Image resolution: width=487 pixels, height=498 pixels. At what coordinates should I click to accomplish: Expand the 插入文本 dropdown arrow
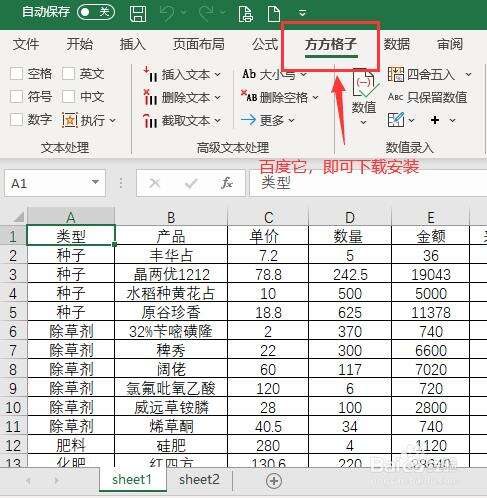pyautogui.click(x=218, y=75)
